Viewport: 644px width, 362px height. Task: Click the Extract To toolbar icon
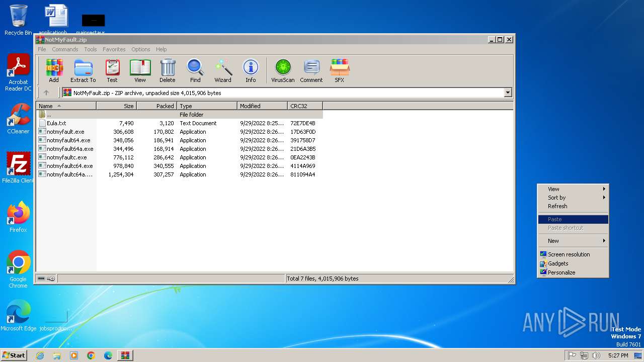pyautogui.click(x=83, y=70)
